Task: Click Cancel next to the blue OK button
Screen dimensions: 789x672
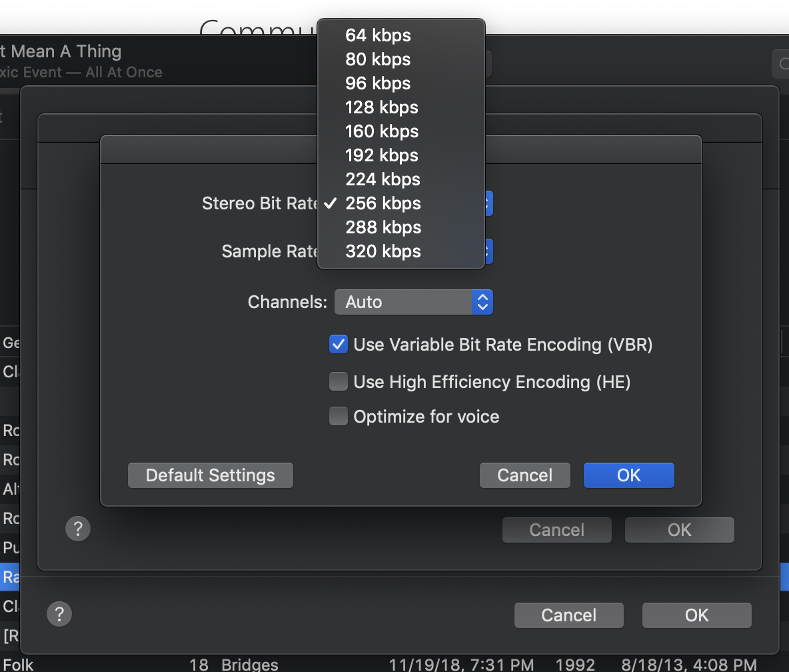Action: pyautogui.click(x=524, y=475)
